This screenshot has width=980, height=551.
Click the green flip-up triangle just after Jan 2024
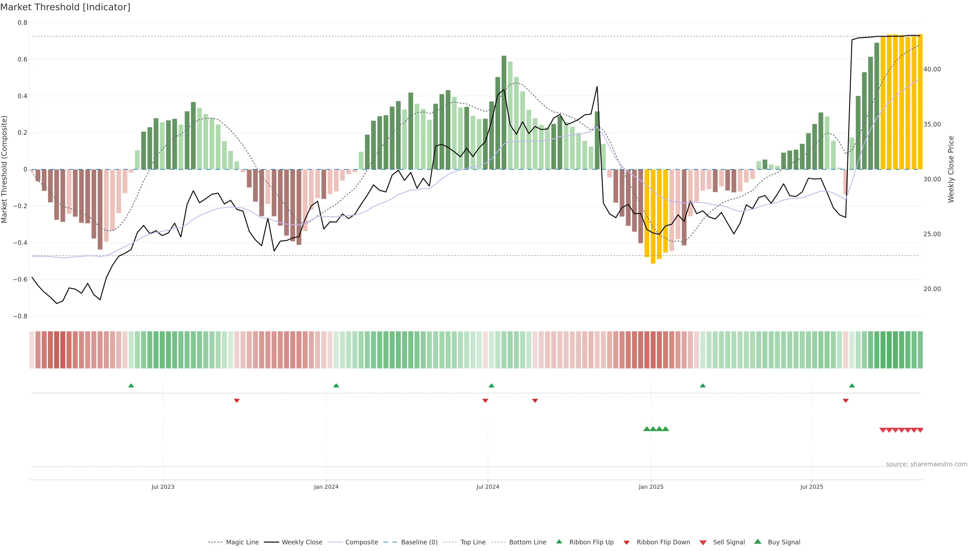[336, 386]
